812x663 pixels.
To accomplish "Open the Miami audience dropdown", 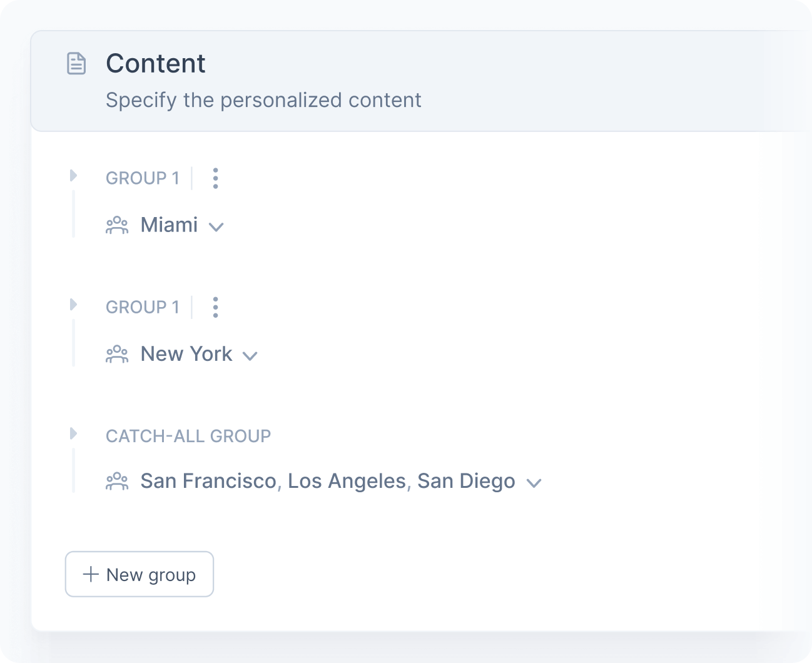I will (217, 227).
